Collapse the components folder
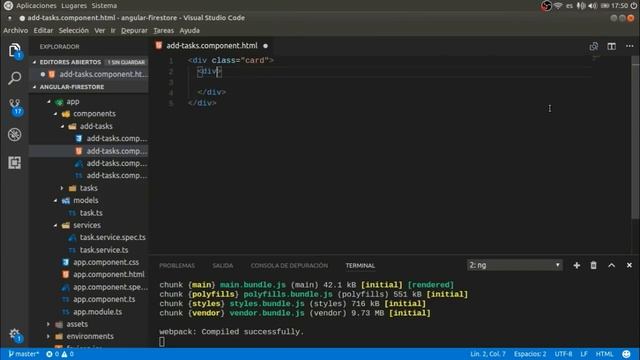 (56, 114)
